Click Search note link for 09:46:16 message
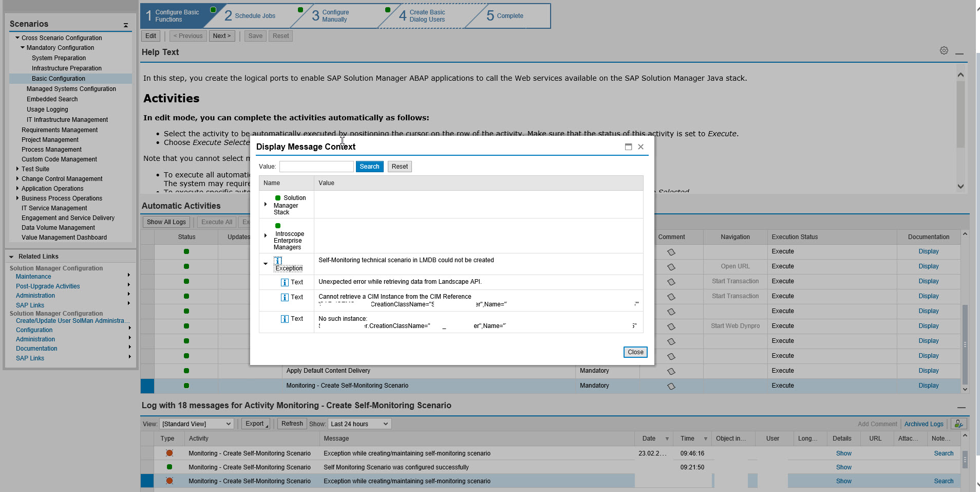The width and height of the screenshot is (980, 492). (x=944, y=453)
